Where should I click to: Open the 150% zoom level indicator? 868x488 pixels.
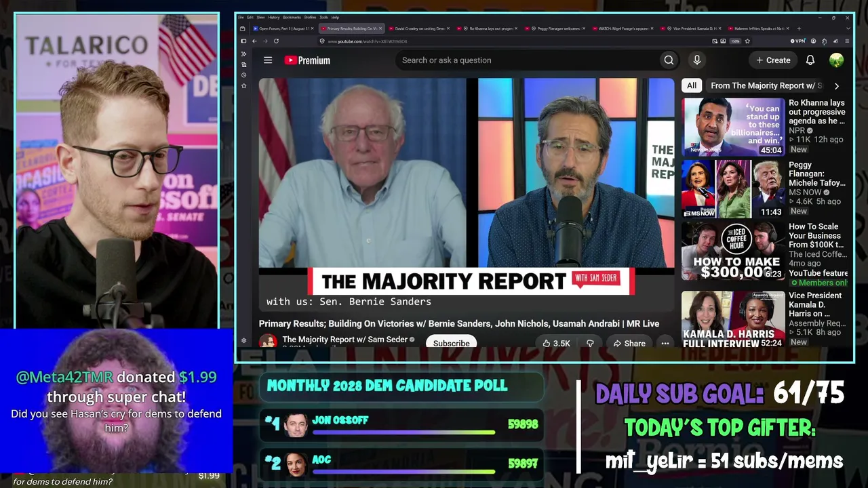(735, 41)
